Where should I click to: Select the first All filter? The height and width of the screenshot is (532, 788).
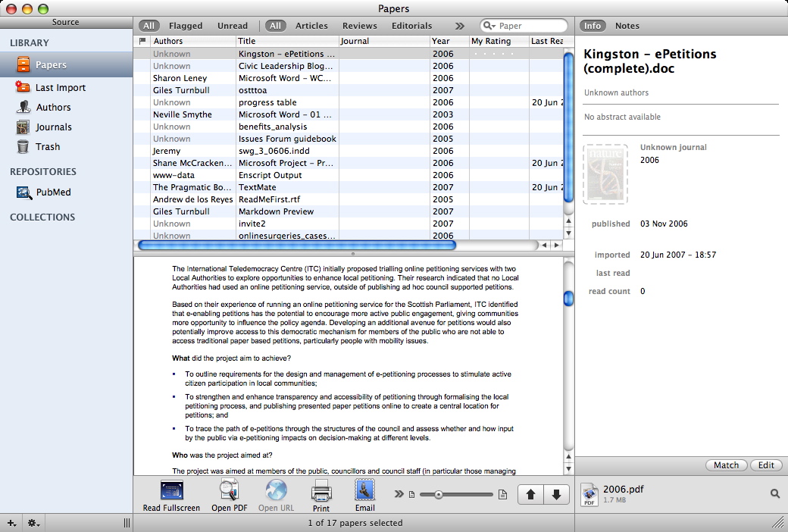[149, 26]
